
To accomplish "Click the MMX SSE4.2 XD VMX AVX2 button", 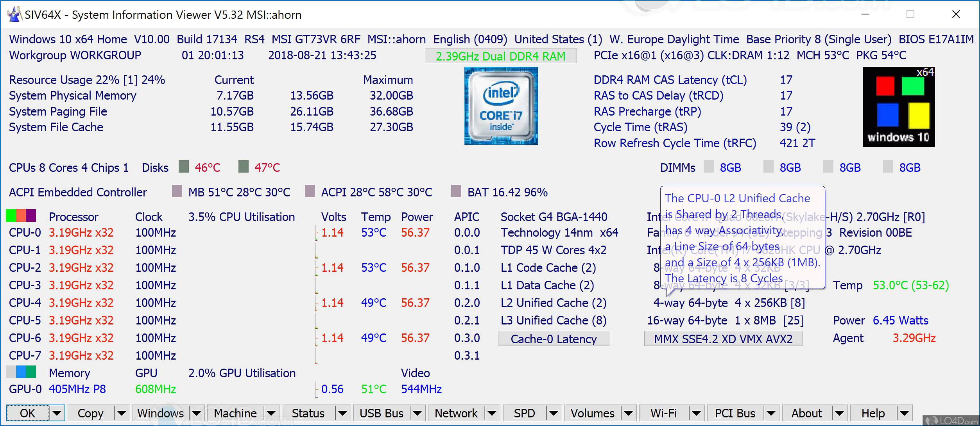I will (x=724, y=339).
